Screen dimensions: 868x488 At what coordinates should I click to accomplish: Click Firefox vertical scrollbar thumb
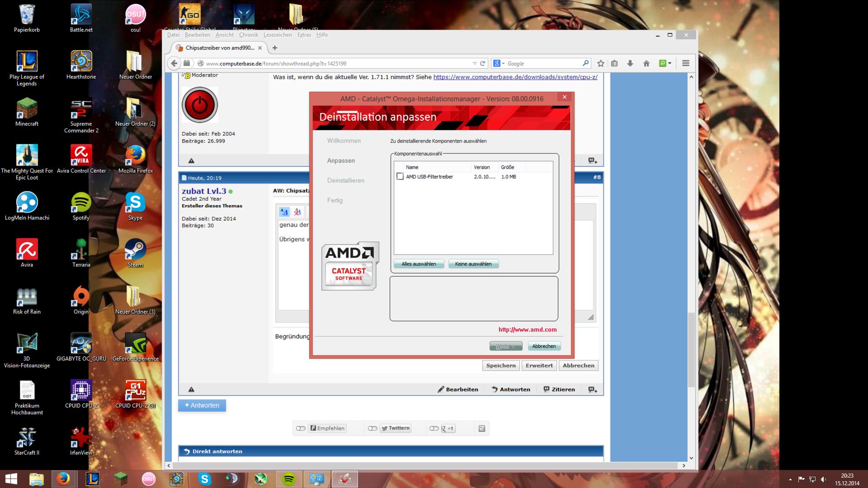[x=691, y=349]
